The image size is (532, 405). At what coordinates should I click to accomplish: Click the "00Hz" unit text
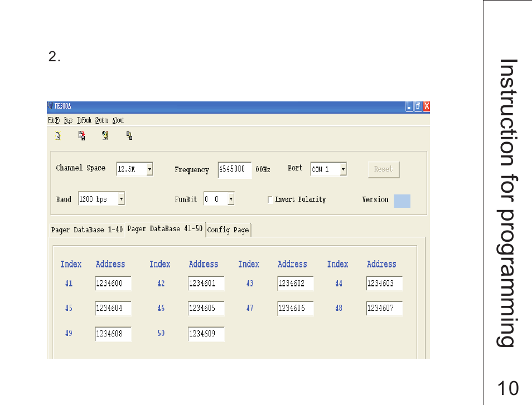263,169
